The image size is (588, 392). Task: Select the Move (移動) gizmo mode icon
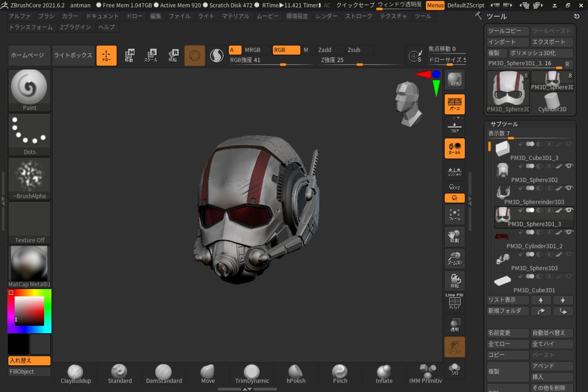[x=129, y=55]
